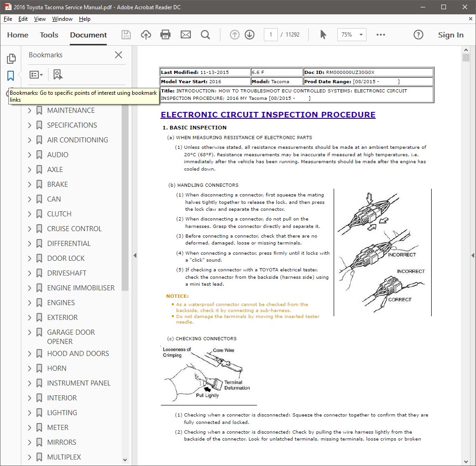Expand the CAN bookmark
This screenshot has height=466, width=476.
tap(30, 199)
